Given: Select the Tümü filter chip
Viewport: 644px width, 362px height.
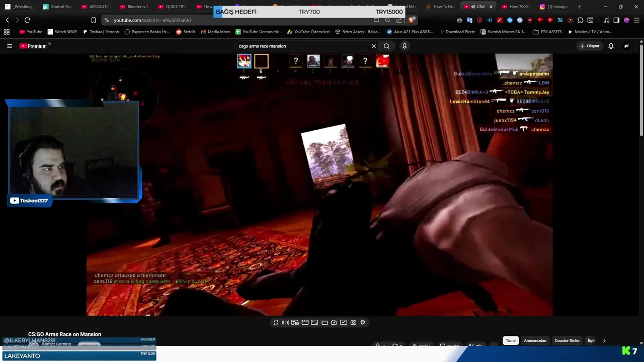Looking at the screenshot, I should tap(511, 340).
